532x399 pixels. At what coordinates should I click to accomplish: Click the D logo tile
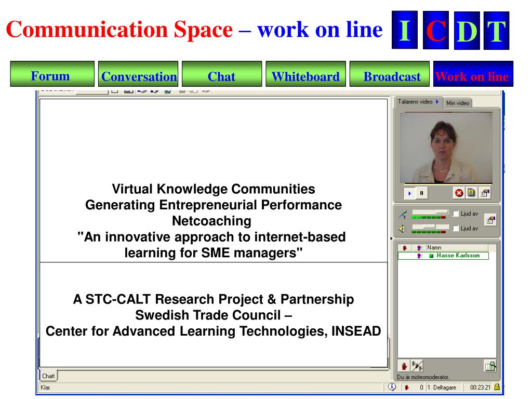click(x=467, y=30)
